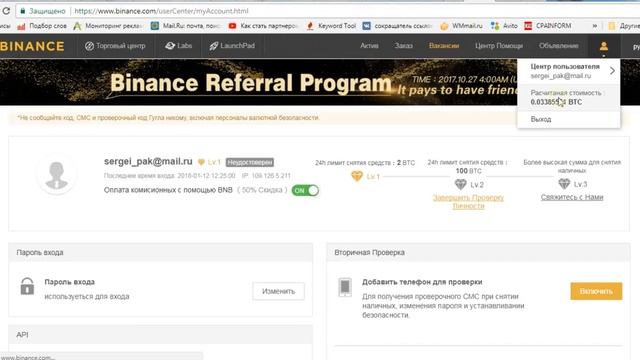Image resolution: width=640 pixels, height=360 pixels.
Task: Open Заказ orders menu
Action: (x=403, y=46)
